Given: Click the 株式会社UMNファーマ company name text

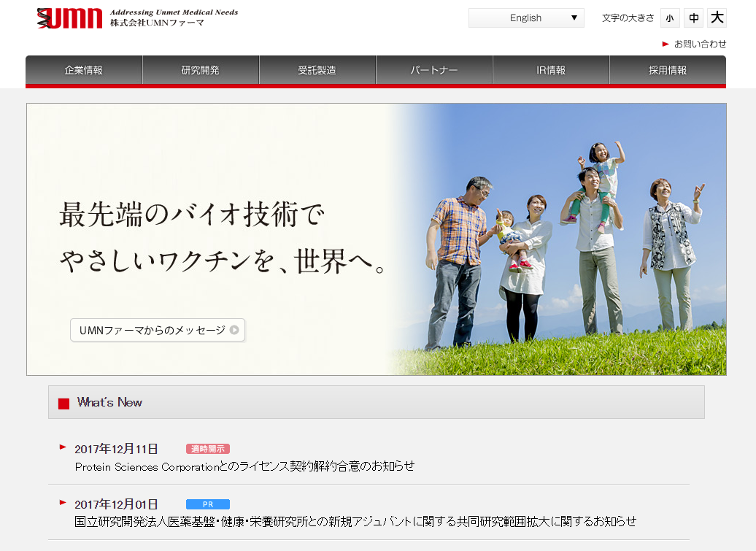Looking at the screenshot, I should click(157, 23).
